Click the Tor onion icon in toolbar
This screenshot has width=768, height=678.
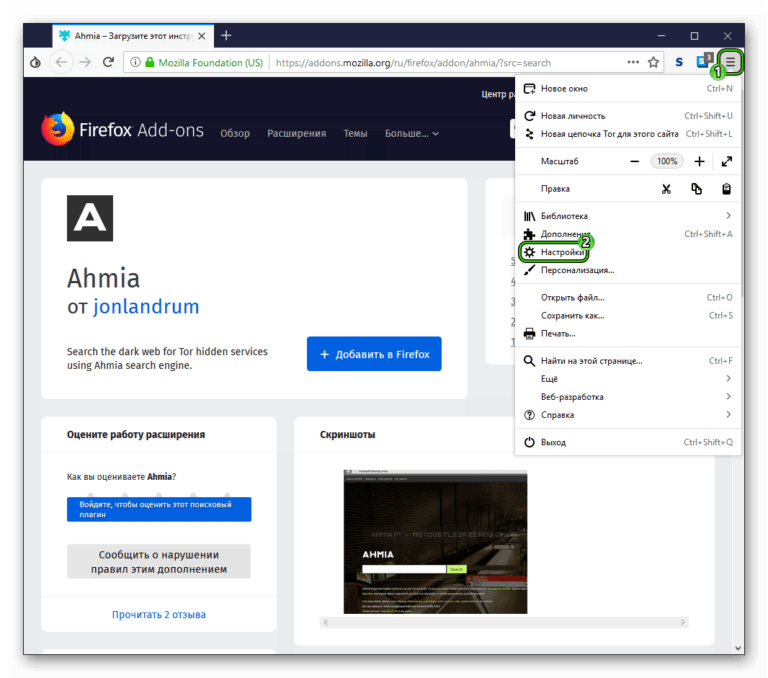click(x=35, y=62)
